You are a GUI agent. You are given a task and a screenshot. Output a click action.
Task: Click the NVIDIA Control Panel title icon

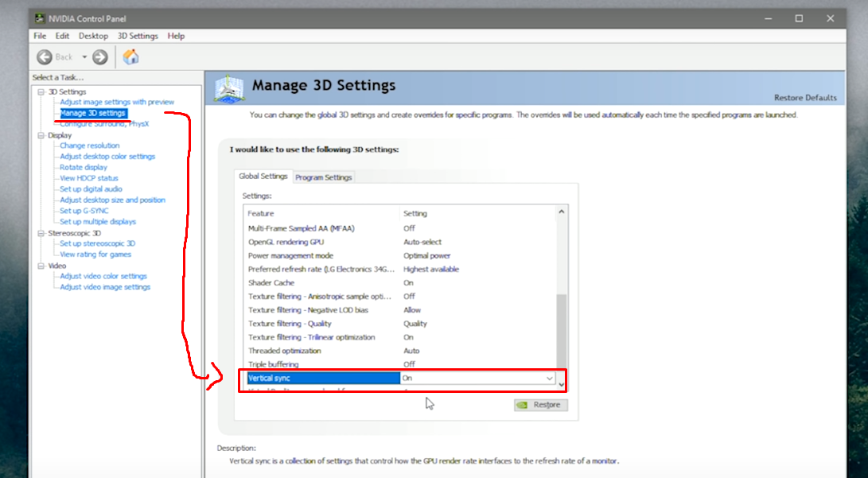tap(39, 18)
